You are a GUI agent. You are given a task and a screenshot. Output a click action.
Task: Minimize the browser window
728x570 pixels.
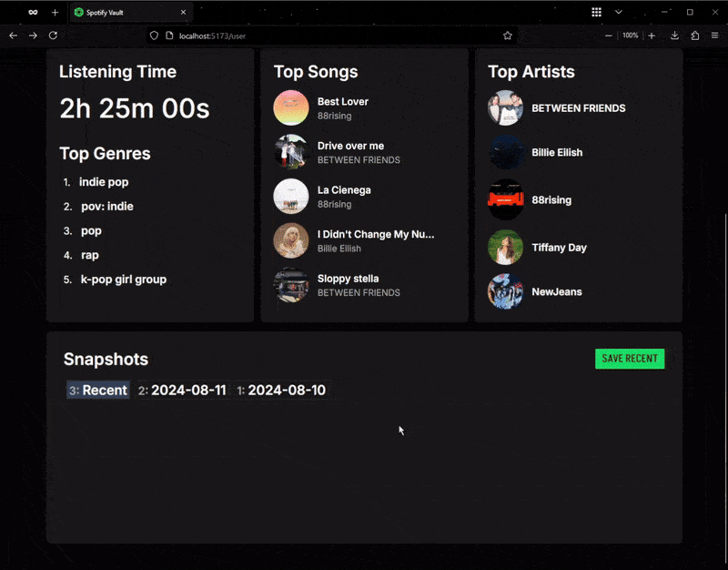pos(665,13)
